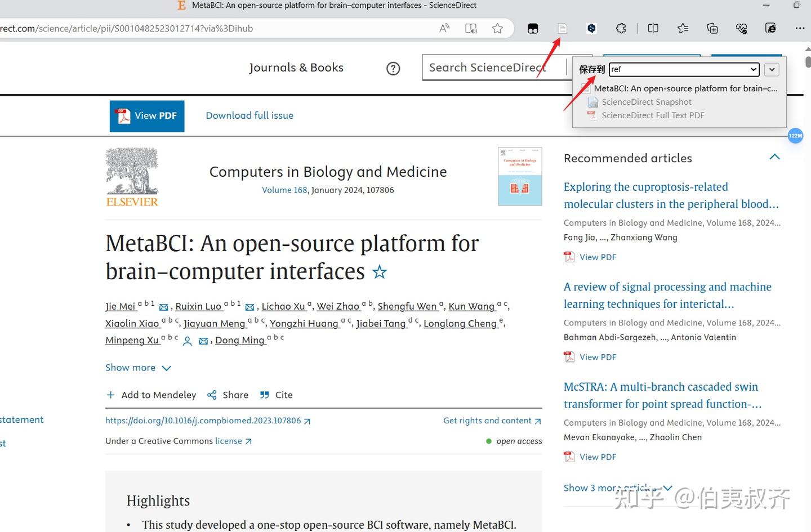Click the email icon after Jie Mei
Screen dimensions: 811x532
[164, 307]
